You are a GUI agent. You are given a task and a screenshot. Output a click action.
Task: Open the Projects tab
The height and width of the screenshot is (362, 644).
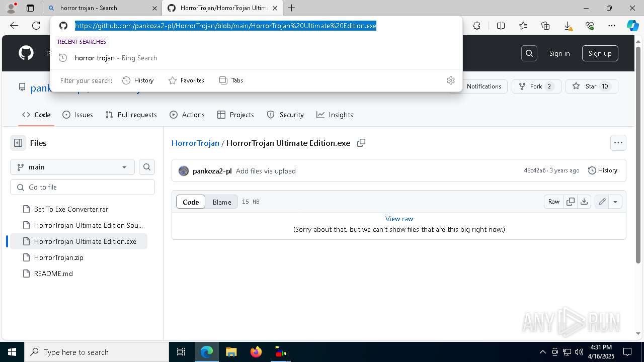click(x=235, y=115)
